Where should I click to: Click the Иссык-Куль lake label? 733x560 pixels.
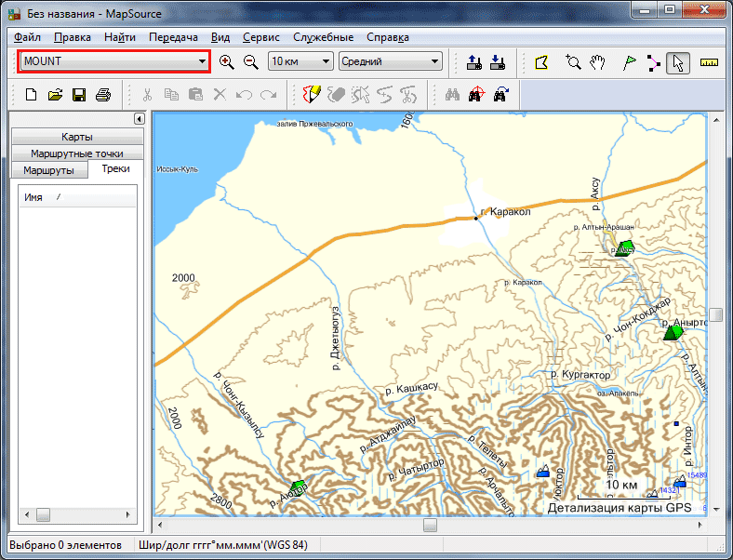tap(177, 169)
